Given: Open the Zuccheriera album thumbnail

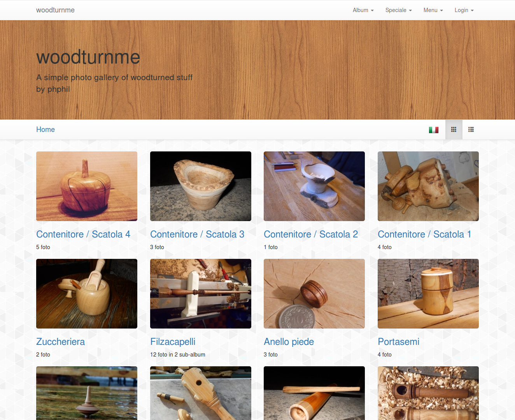Looking at the screenshot, I should pyautogui.click(x=87, y=293).
